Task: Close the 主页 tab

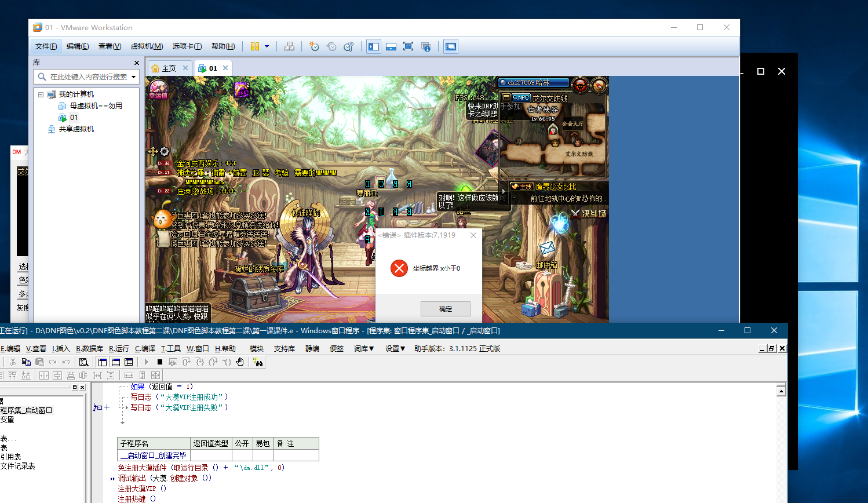Action: 185,68
